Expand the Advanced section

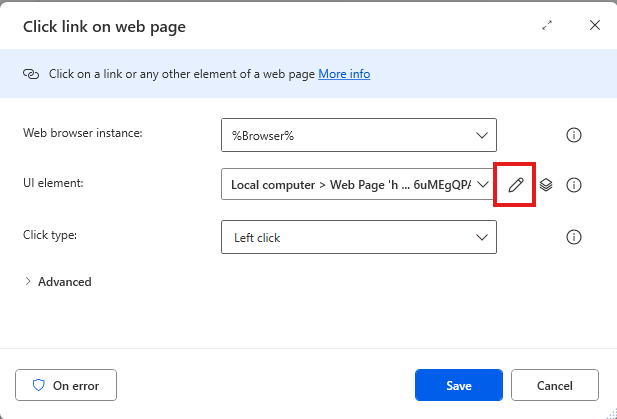coord(58,282)
